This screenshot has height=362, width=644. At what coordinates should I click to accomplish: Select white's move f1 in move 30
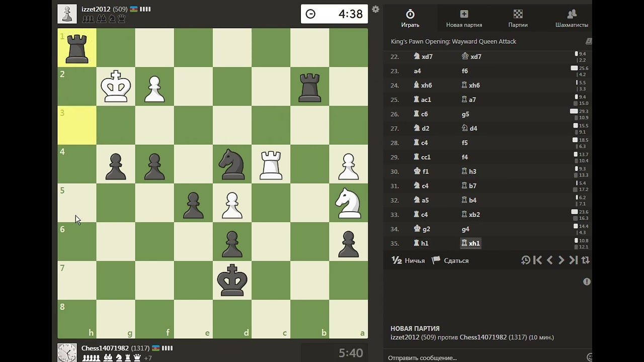coord(421,171)
